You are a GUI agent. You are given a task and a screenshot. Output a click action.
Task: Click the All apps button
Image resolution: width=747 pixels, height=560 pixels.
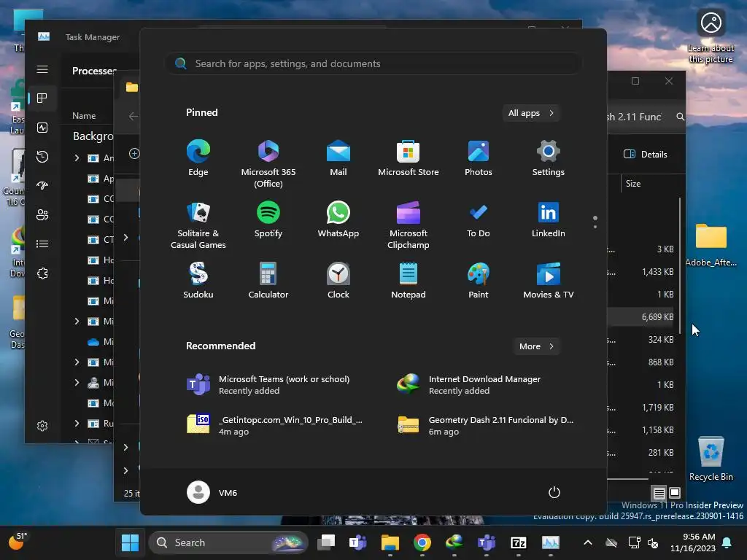531,113
